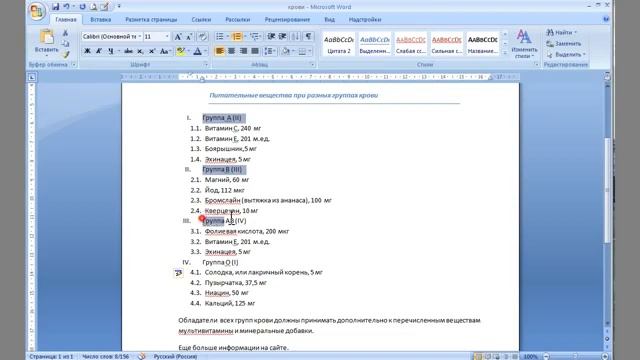Image resolution: width=640 pixels, height=360 pixels.
Task: Increase the paragraph indent
Action: point(282,37)
